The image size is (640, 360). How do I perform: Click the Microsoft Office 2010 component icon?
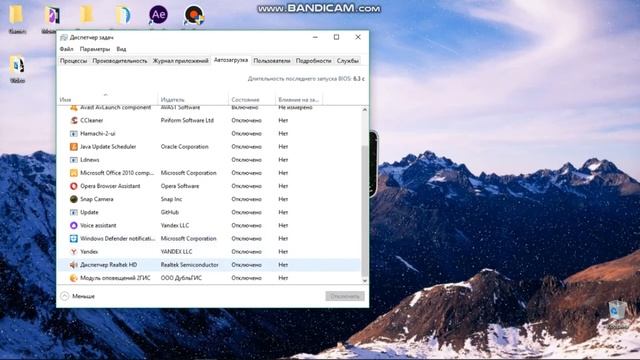pyautogui.click(x=73, y=173)
